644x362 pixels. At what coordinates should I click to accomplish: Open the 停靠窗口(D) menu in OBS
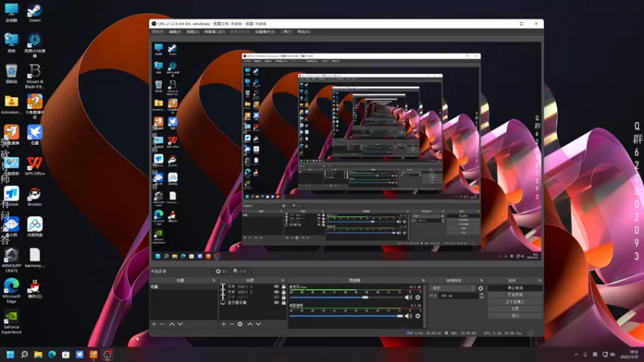214,32
